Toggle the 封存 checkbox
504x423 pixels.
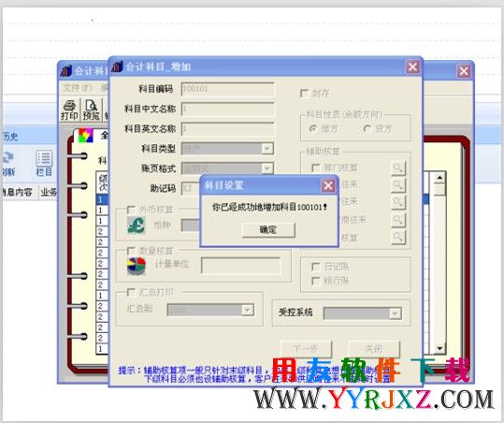tap(304, 94)
